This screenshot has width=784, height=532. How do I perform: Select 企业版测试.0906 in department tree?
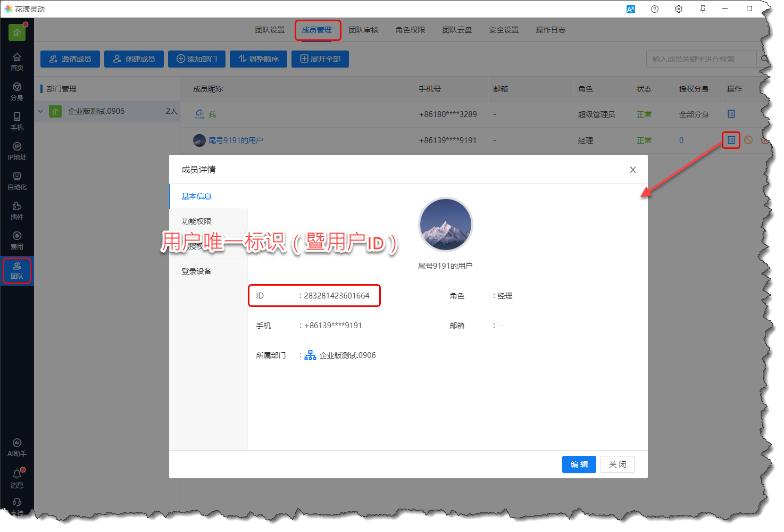(107, 111)
